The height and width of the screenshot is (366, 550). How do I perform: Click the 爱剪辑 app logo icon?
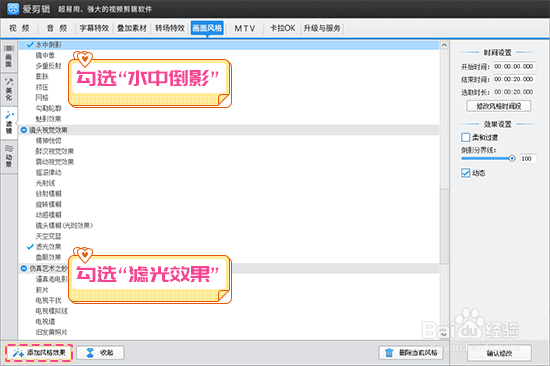(13, 9)
